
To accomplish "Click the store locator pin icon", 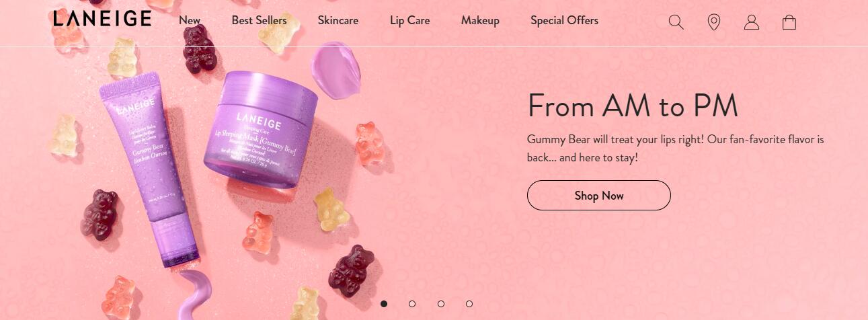I will pos(714,22).
